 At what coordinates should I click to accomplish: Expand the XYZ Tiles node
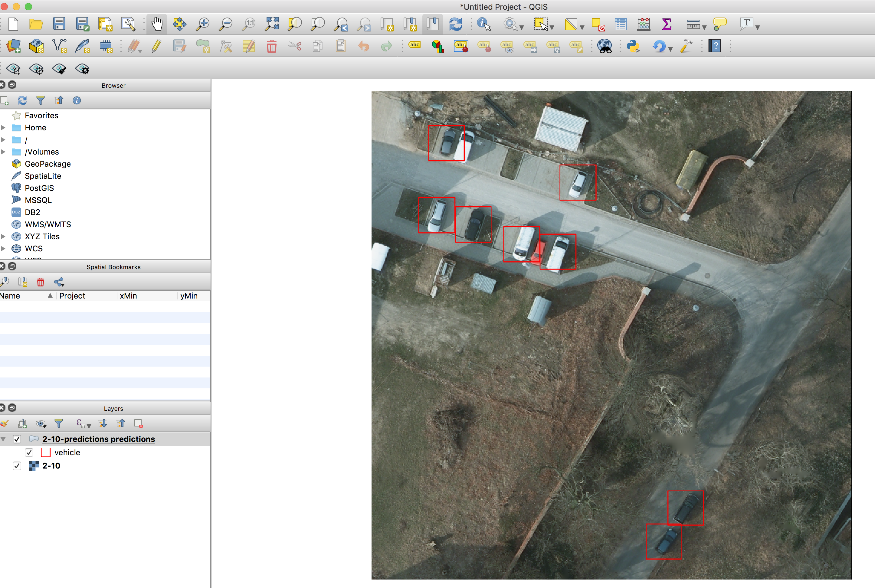pos(3,237)
